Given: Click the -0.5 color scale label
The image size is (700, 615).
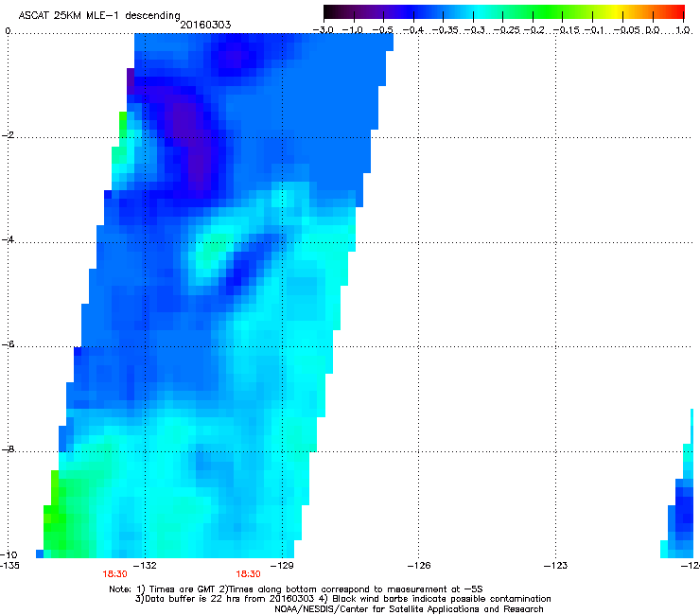Looking at the screenshot, I should click(383, 30).
